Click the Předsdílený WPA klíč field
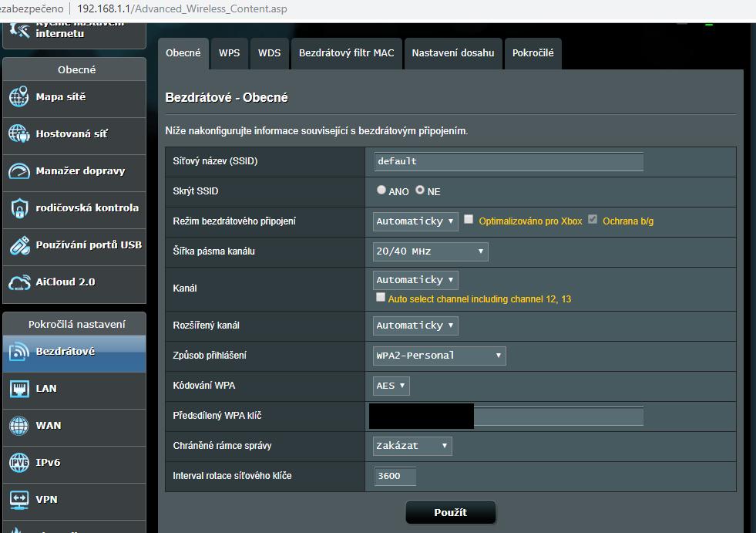The width and height of the screenshot is (756, 533). (509, 417)
